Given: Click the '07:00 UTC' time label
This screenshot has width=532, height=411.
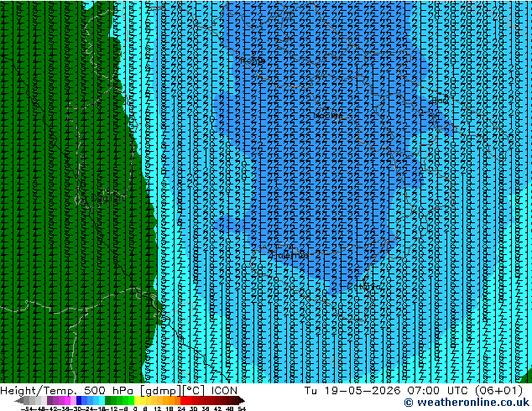Looking at the screenshot, I should point(437,391).
